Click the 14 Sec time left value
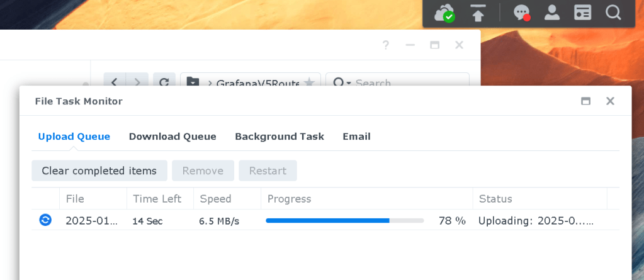 pos(147,221)
